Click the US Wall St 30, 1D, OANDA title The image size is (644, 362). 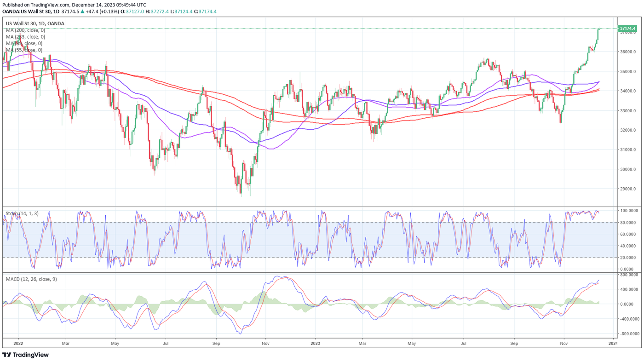(x=35, y=23)
